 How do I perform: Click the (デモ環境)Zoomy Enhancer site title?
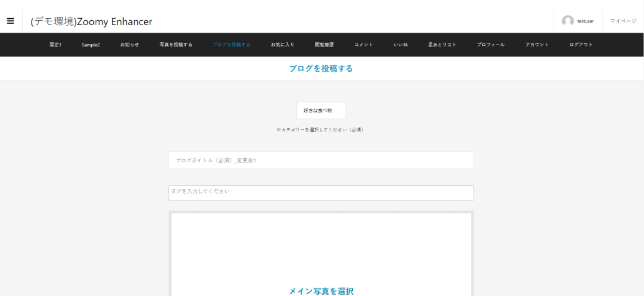(91, 21)
